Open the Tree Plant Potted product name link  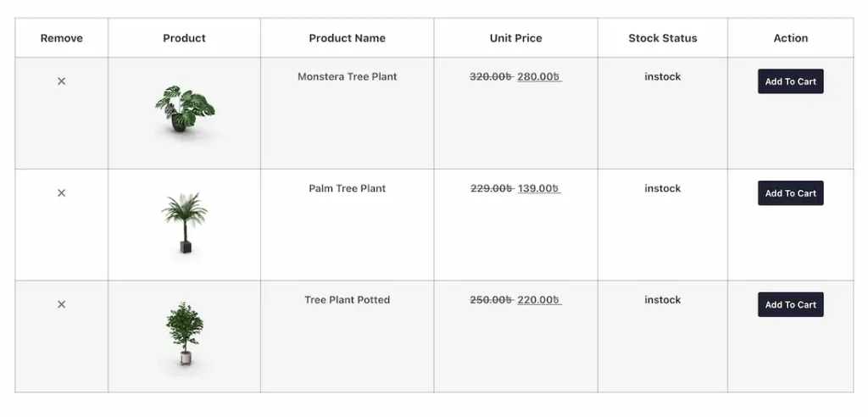[347, 299]
